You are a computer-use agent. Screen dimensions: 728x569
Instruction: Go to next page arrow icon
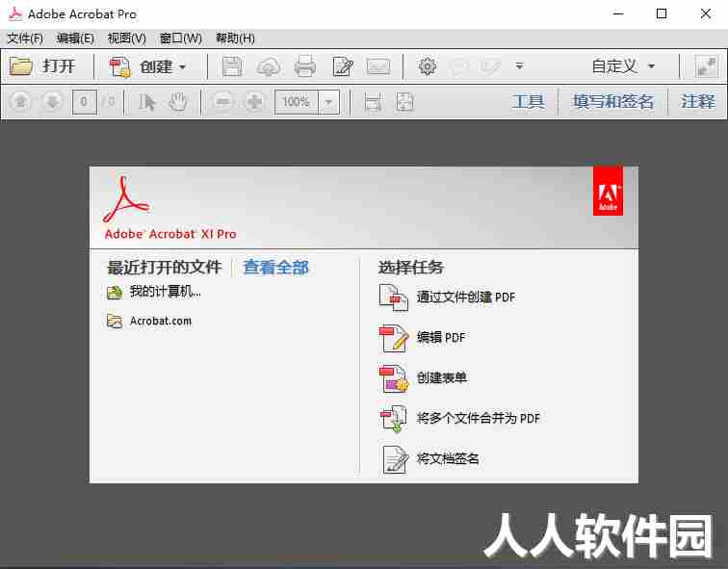tap(52, 101)
